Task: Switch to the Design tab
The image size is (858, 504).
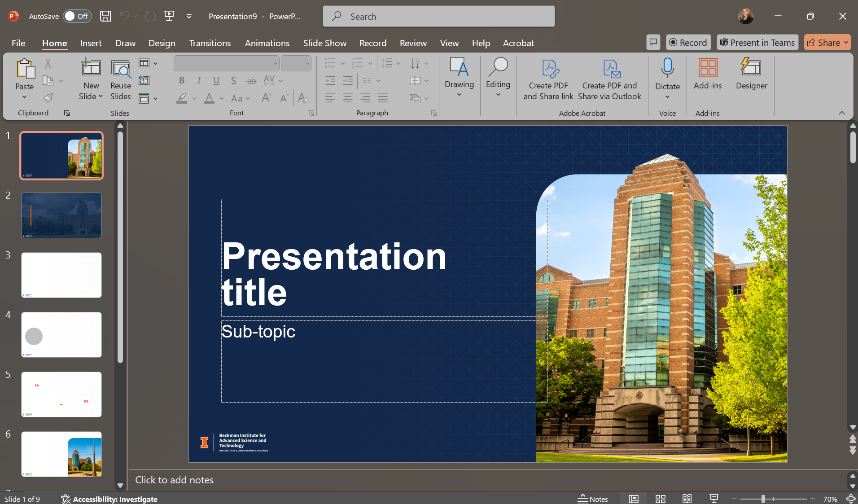Action: click(162, 43)
